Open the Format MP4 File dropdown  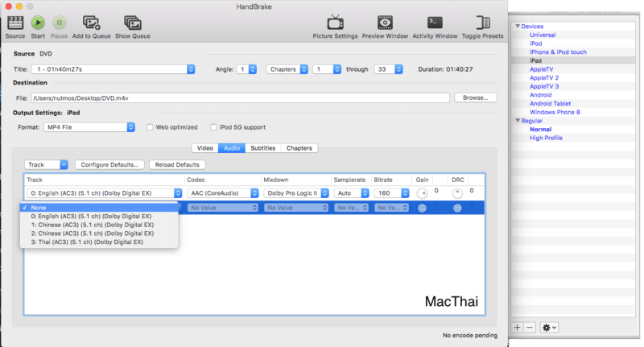click(x=89, y=127)
